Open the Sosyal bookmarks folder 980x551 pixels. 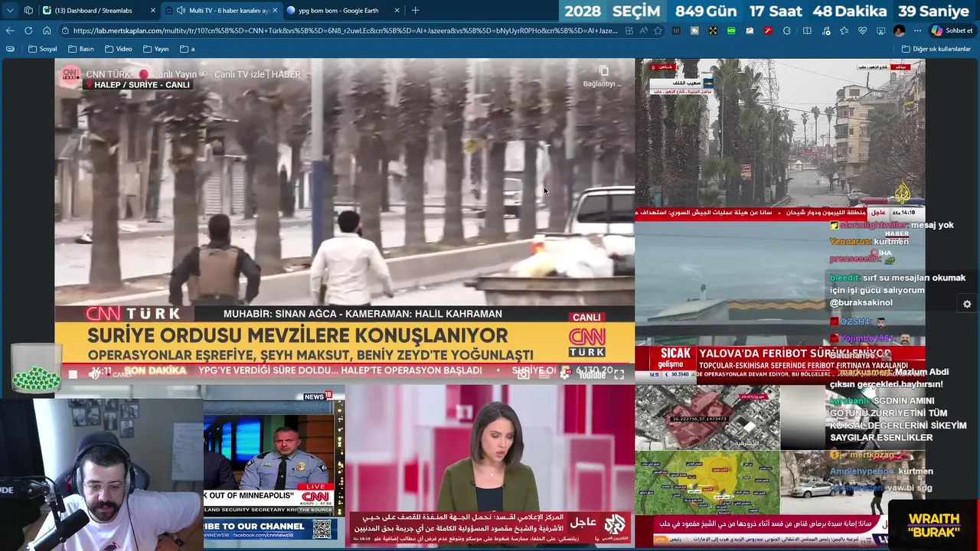coord(43,49)
